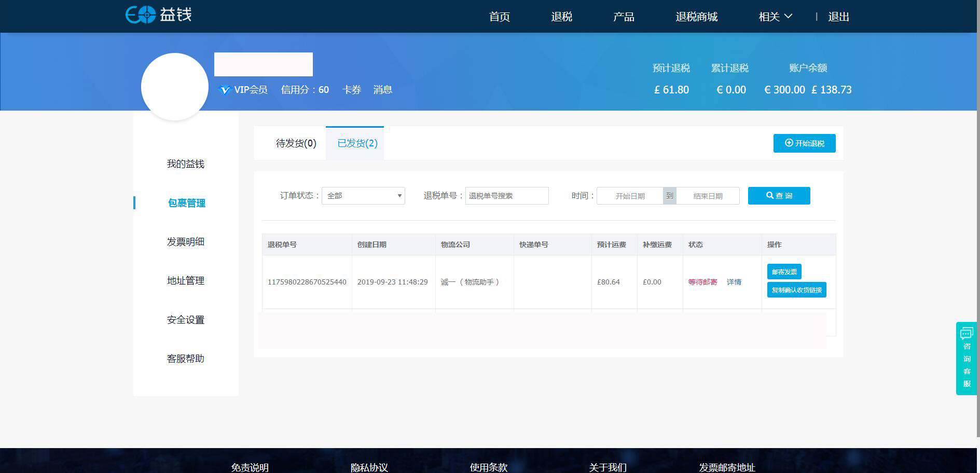Open 免责说明 footer link
This screenshot has width=980, height=473.
coord(250,467)
